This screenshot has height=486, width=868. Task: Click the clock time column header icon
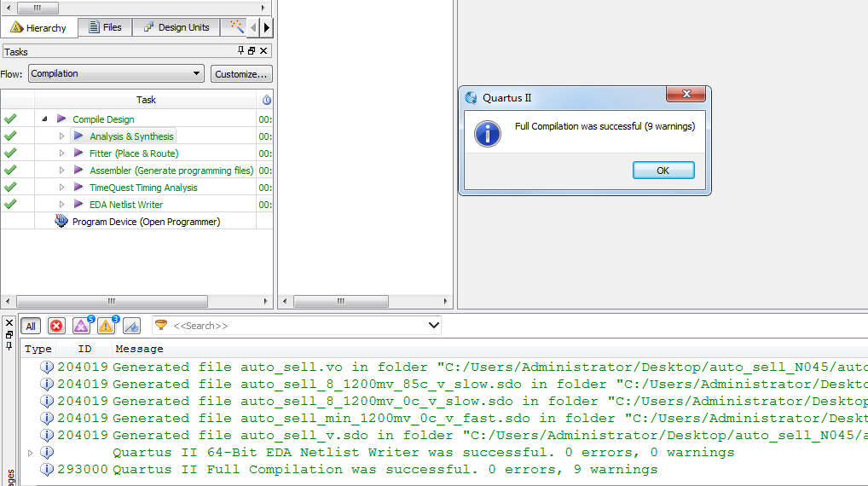266,100
